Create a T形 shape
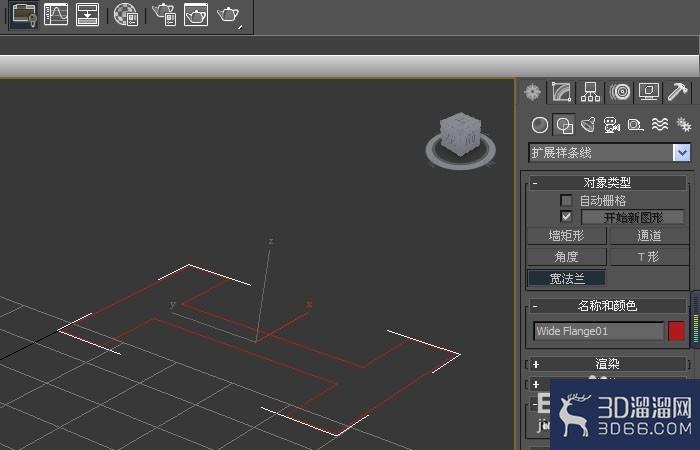This screenshot has width=700, height=450. tap(649, 257)
